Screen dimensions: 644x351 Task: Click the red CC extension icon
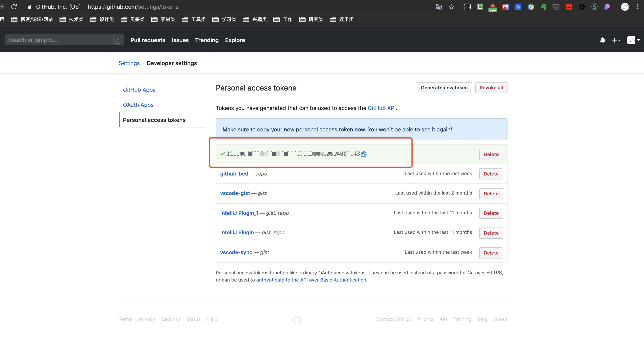569,7
